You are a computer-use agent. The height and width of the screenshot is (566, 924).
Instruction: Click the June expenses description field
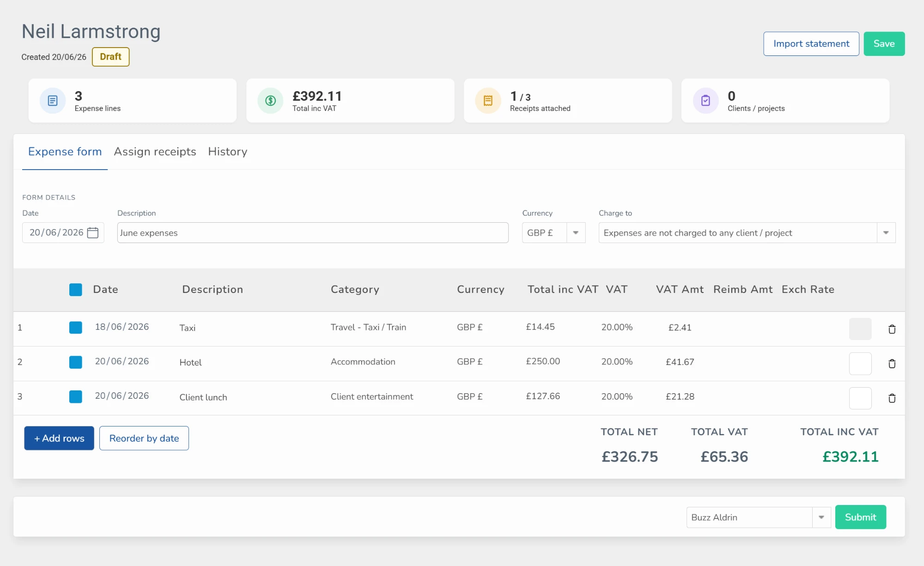click(x=313, y=232)
